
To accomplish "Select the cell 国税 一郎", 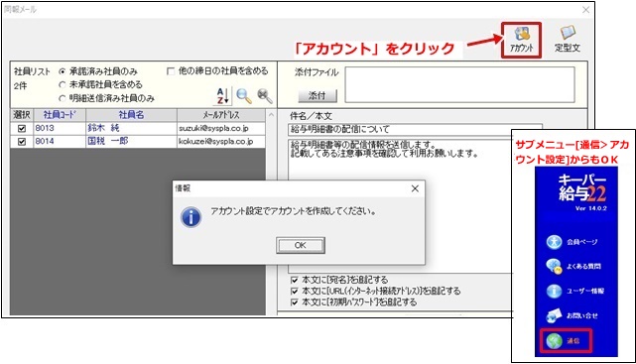I will pos(131,141).
